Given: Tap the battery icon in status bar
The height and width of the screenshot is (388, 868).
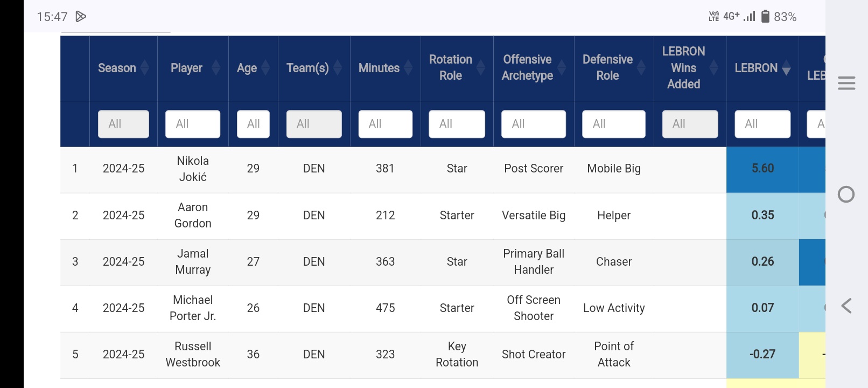Looking at the screenshot, I should [765, 17].
